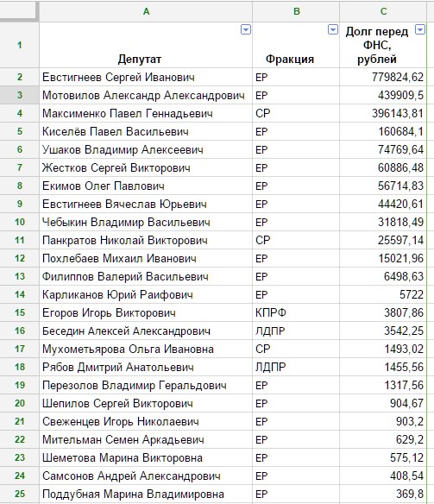Select column B header
This screenshot has height=504, width=434.
click(x=296, y=11)
